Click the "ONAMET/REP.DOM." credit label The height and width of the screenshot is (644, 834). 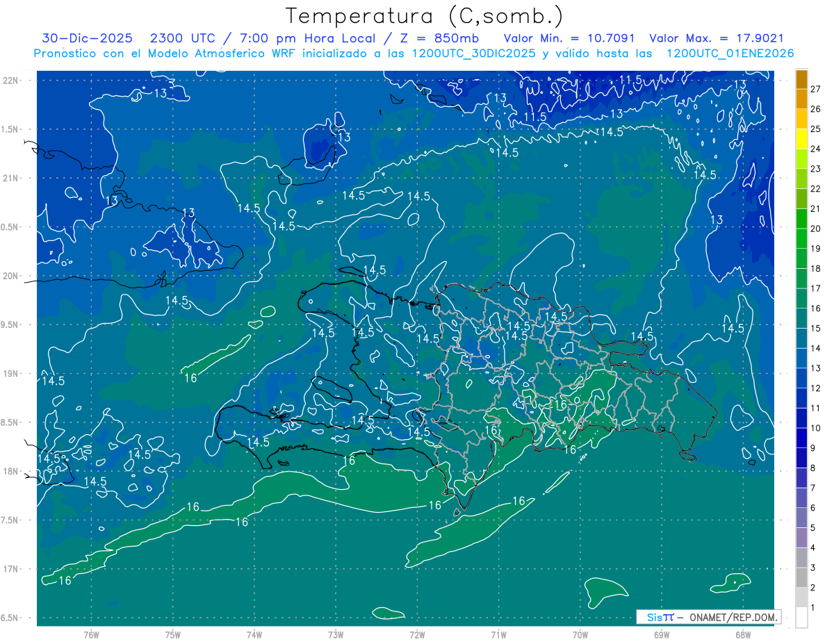(733, 617)
